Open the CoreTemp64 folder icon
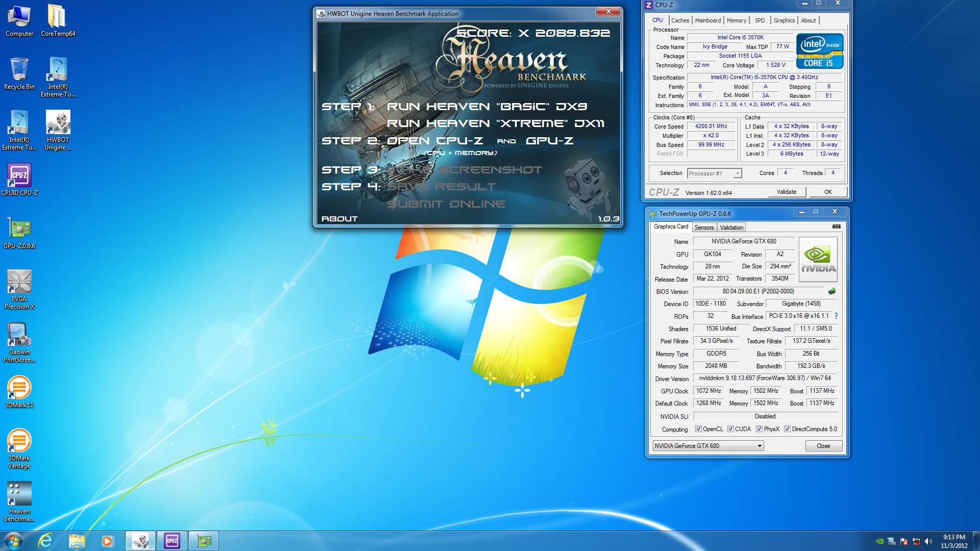Image resolution: width=980 pixels, height=551 pixels. [58, 21]
